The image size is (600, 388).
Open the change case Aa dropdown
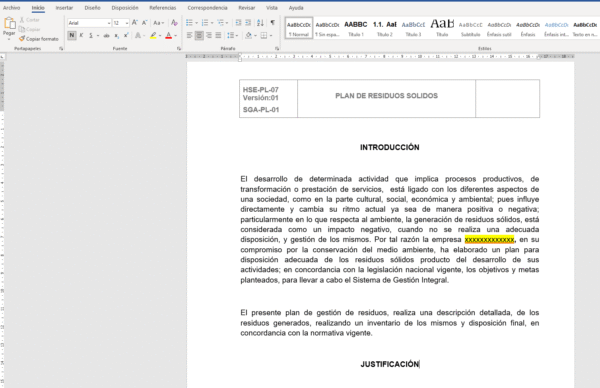pos(158,23)
